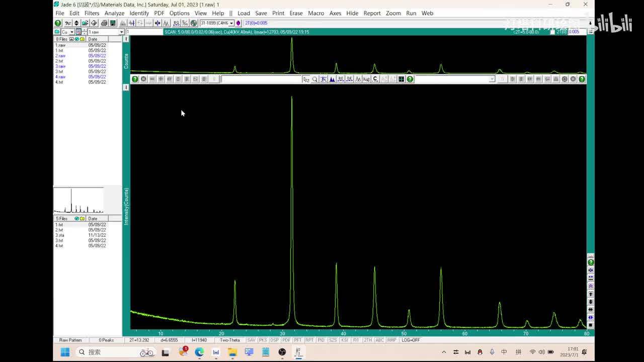Click the save floppy disk icon

[x=113, y=23]
